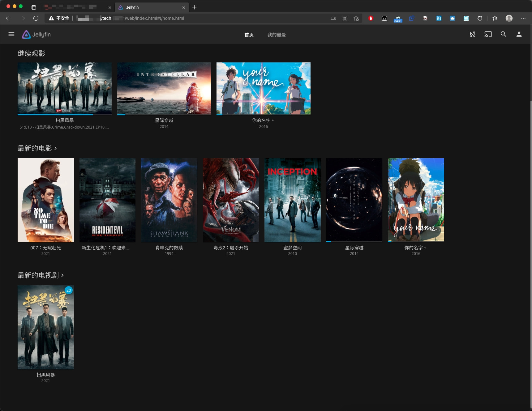Open the Shawshank Redemption poster
Viewport: 532px width, 411px height.
169,200
